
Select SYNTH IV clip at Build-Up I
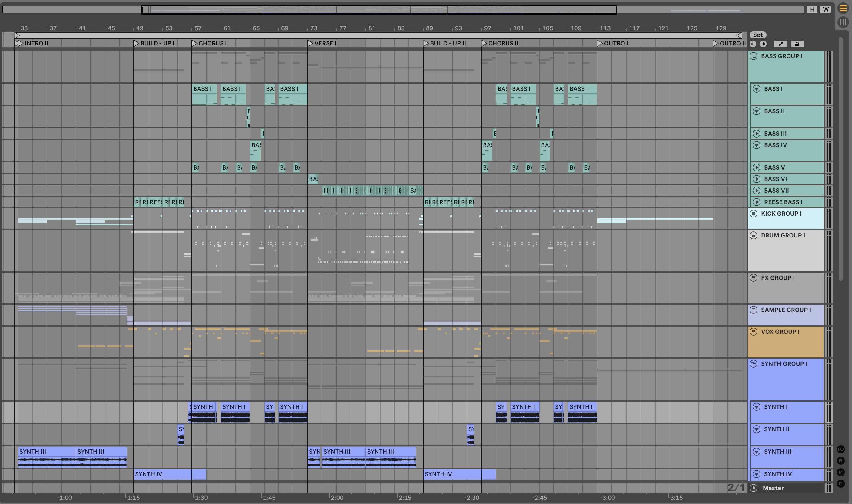[169, 474]
